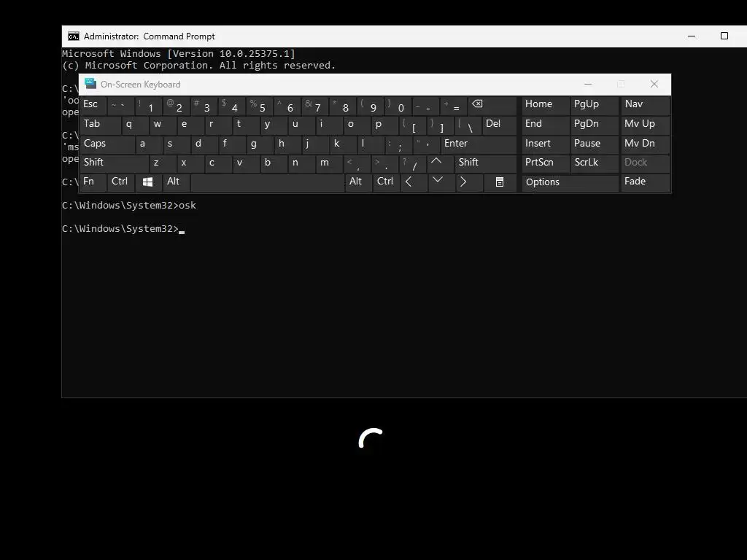Toggle the Caps lock key
The height and width of the screenshot is (560, 747).
click(107, 144)
